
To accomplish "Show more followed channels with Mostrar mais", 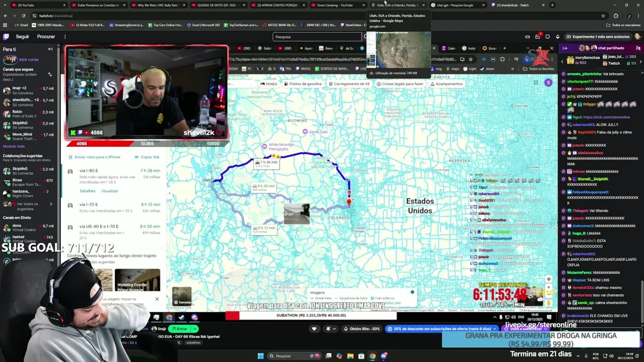I will 14,146.
